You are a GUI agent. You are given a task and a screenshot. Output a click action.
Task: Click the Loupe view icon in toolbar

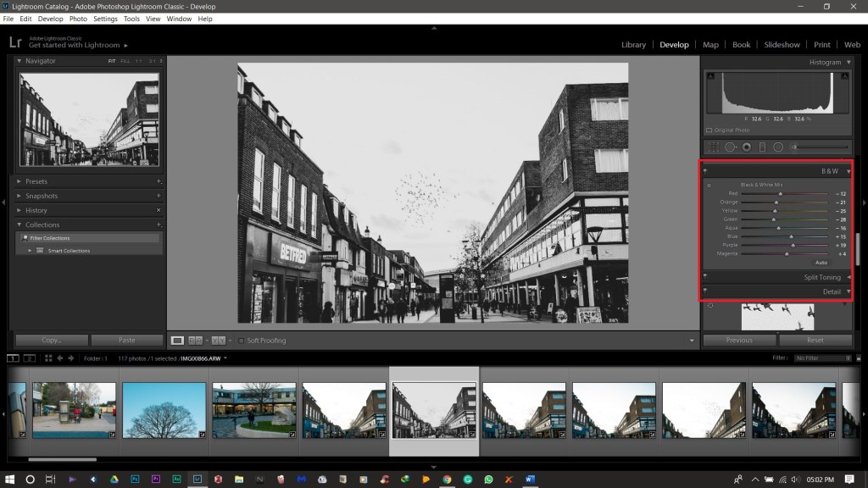(177, 341)
